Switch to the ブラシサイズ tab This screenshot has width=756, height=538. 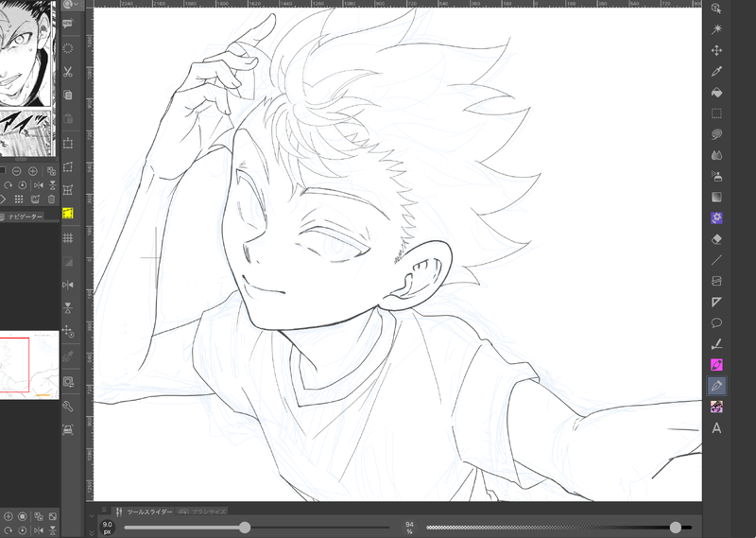pos(202,512)
